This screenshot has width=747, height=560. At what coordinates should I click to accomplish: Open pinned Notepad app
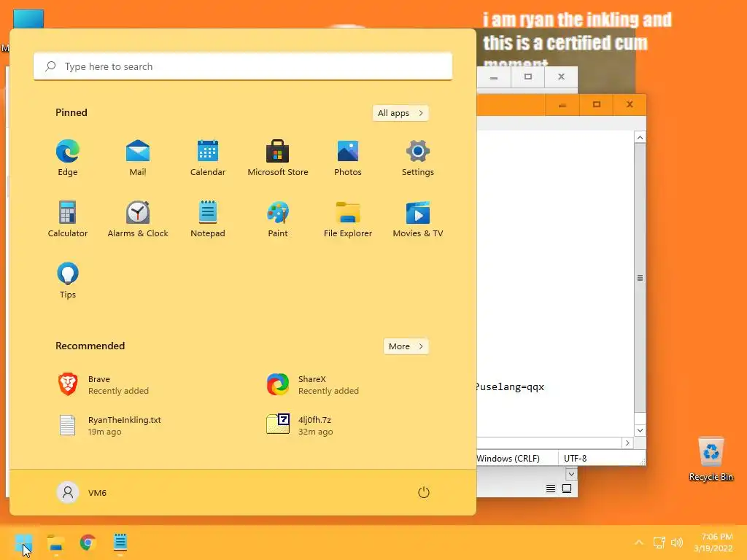pos(208,219)
